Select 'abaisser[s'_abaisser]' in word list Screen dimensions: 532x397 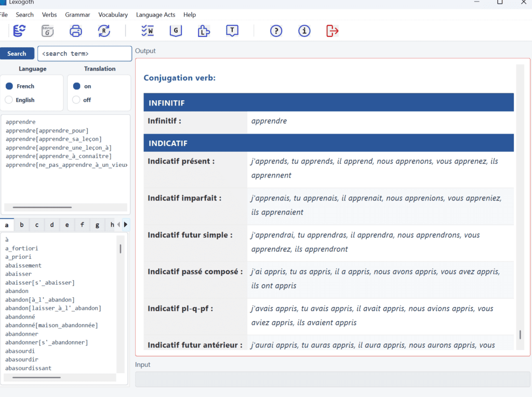[39, 282]
